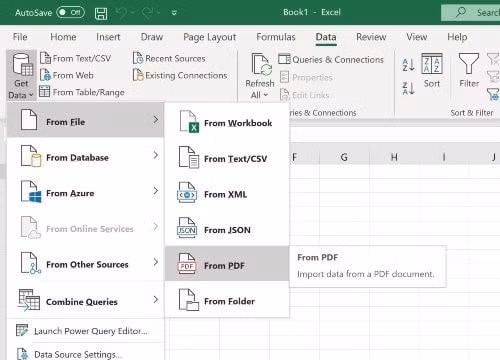Image resolution: width=500 pixels, height=360 pixels.
Task: Switch to the View tab
Action: (x=417, y=37)
